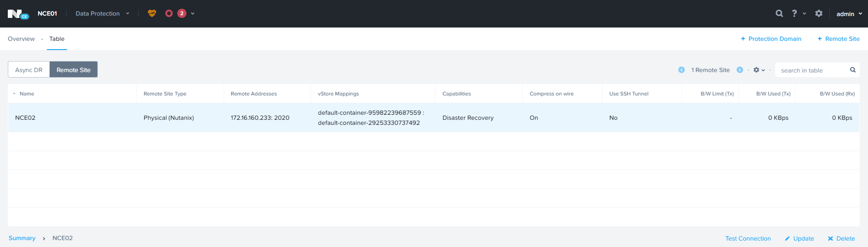868x247 pixels.
Task: Switch to the Overview tab
Action: [x=21, y=39]
